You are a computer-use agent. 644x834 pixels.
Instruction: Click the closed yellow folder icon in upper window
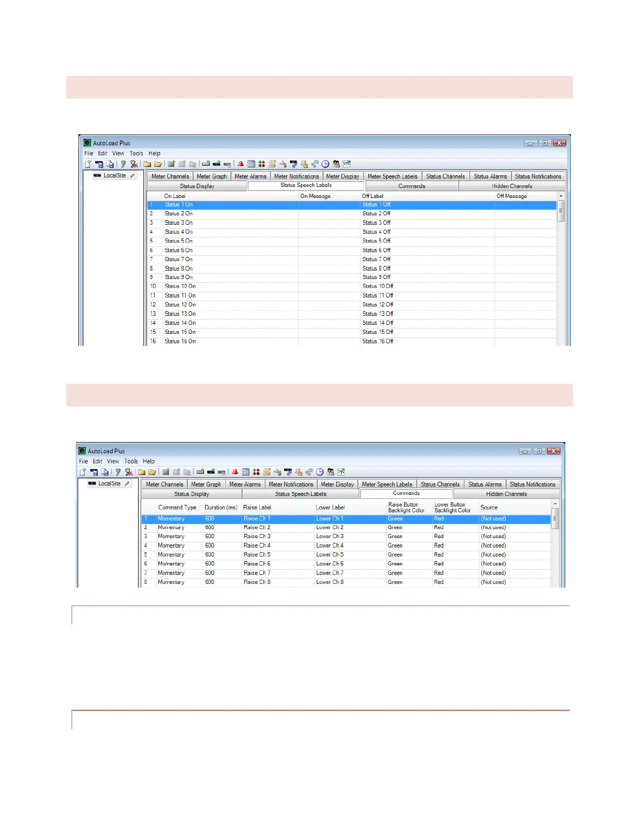tap(147, 164)
